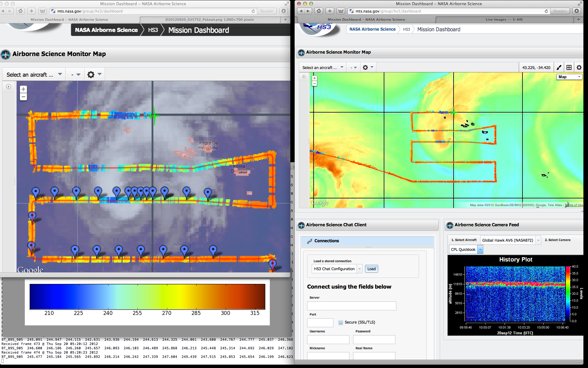Screen dimensions: 588x368
Task: Click the play arrow beside the left map
Action: point(9,87)
